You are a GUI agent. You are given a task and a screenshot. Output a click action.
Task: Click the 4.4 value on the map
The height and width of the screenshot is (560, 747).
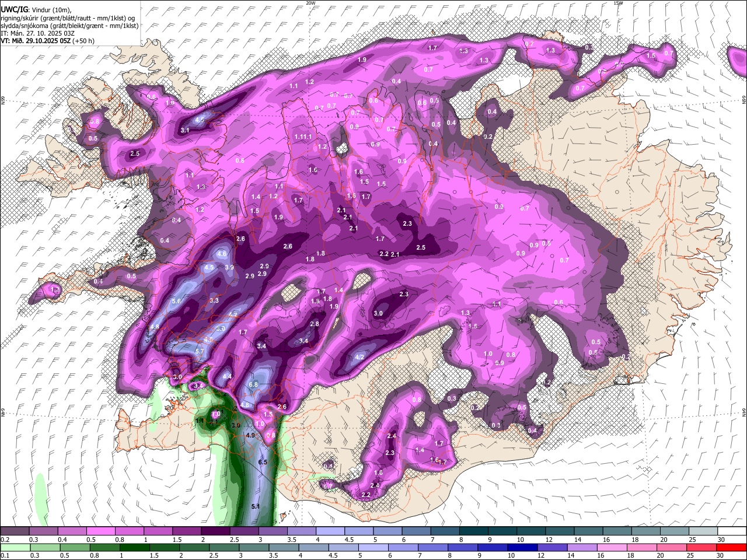coord(227,376)
